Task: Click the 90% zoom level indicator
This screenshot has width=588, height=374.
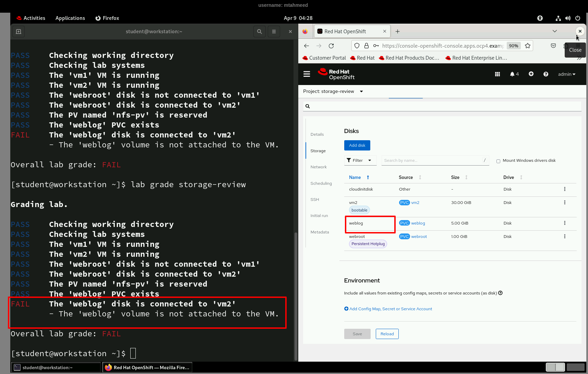Action: [x=514, y=46]
